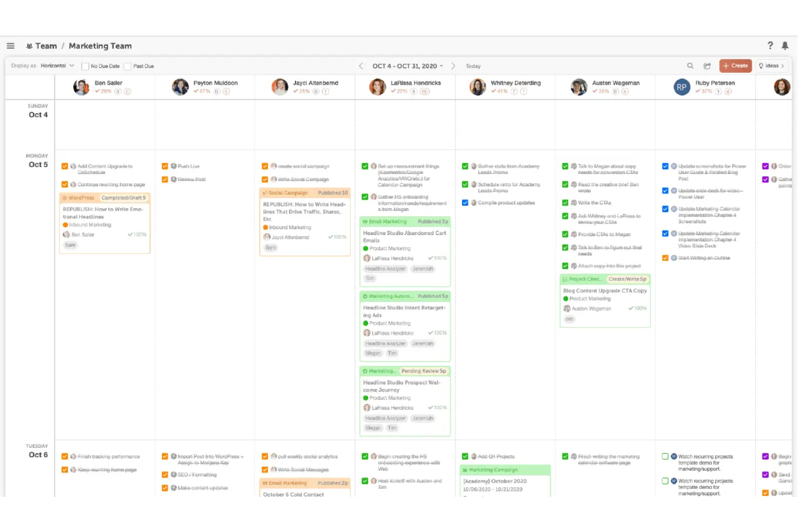Select Marketing Team in the breadcrumb
Image resolution: width=798 pixels, height=532 pixels.
(x=100, y=46)
